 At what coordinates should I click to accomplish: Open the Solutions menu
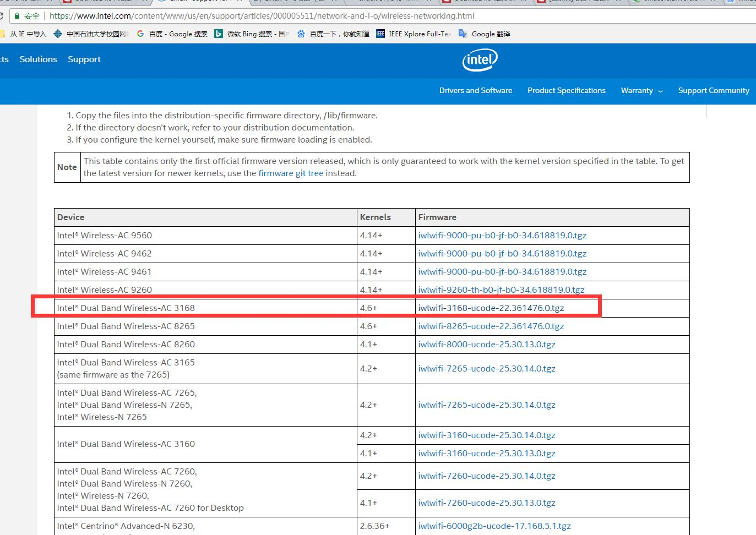(38, 59)
